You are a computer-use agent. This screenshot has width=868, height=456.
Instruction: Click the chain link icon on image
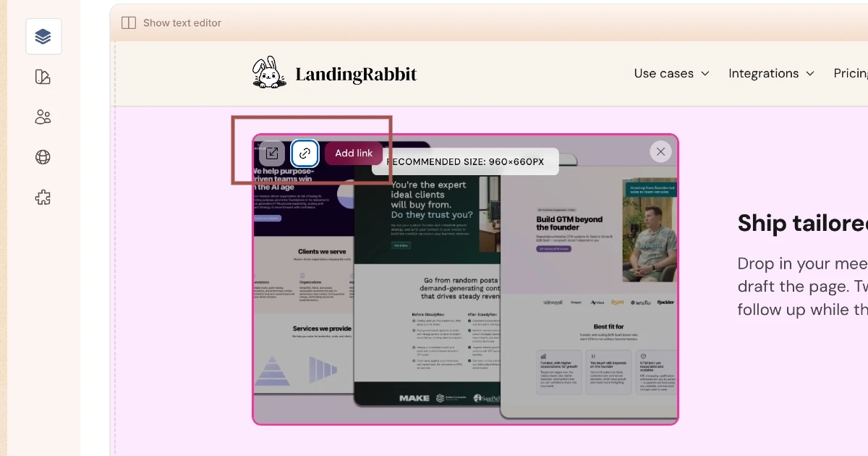point(305,153)
